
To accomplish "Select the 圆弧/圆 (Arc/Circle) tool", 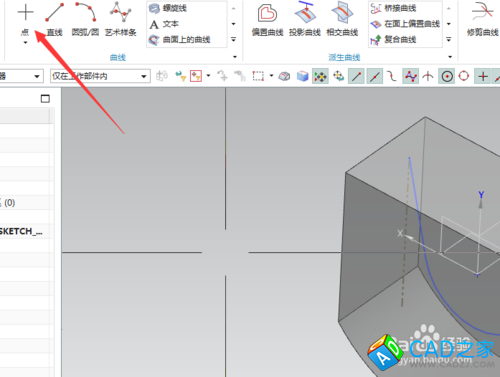I will click(x=85, y=19).
